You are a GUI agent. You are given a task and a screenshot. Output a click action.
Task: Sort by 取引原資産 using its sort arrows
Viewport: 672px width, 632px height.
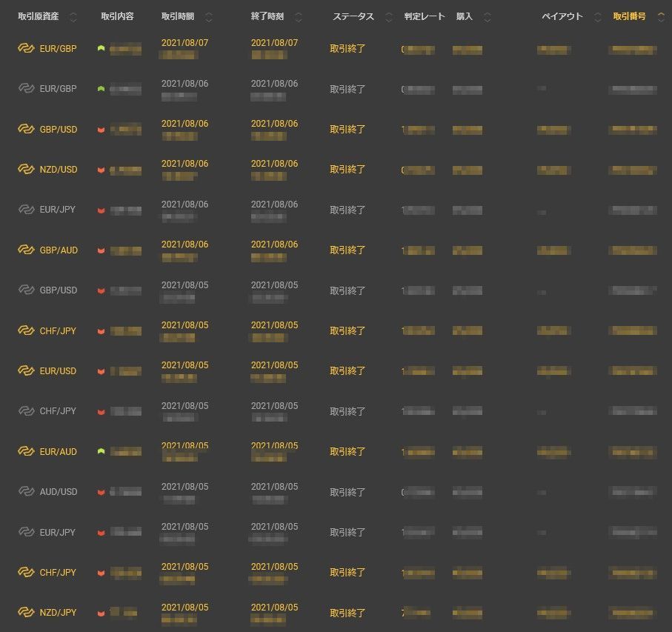click(88, 17)
